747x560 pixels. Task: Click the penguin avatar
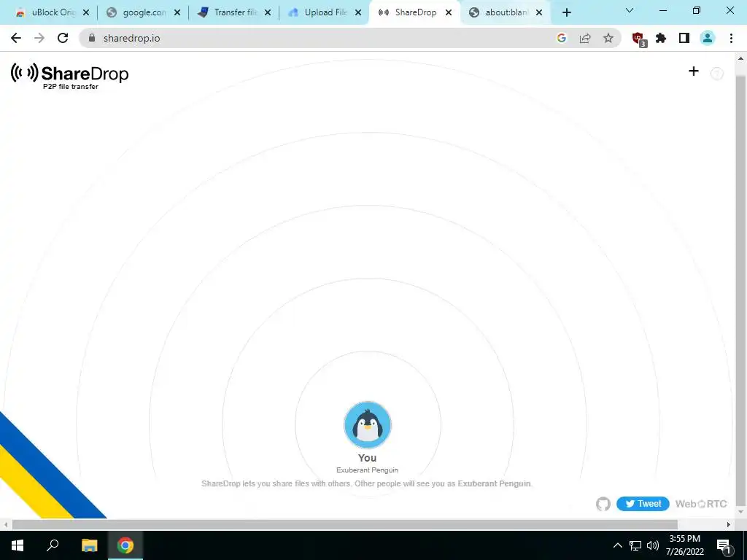[368, 425]
